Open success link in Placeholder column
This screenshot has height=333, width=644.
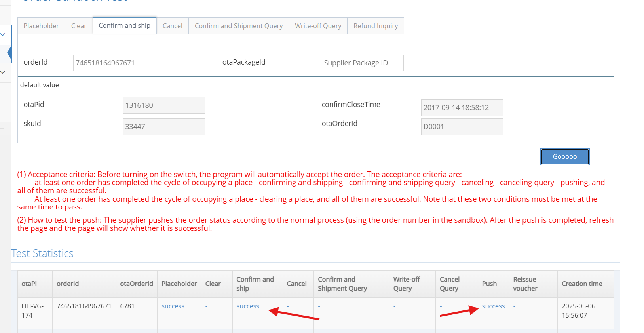173,306
